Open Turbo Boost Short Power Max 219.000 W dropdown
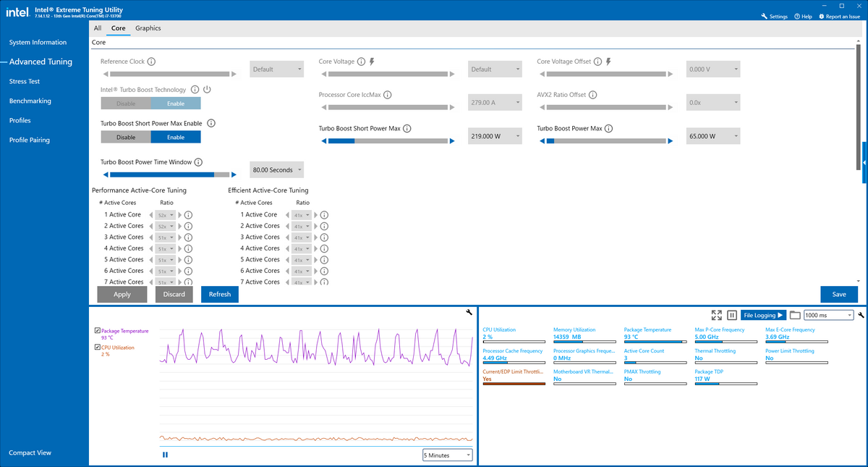This screenshot has width=868, height=467. [x=495, y=136]
